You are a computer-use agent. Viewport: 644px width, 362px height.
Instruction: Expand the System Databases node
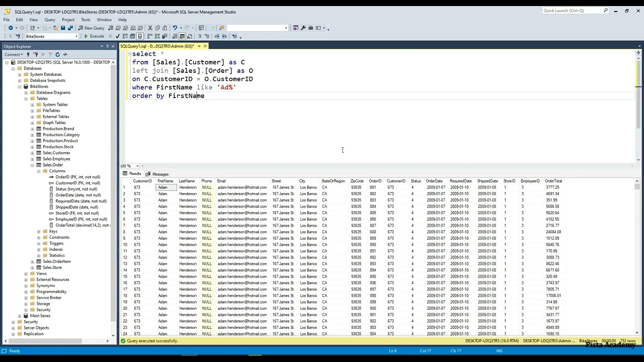[20, 74]
